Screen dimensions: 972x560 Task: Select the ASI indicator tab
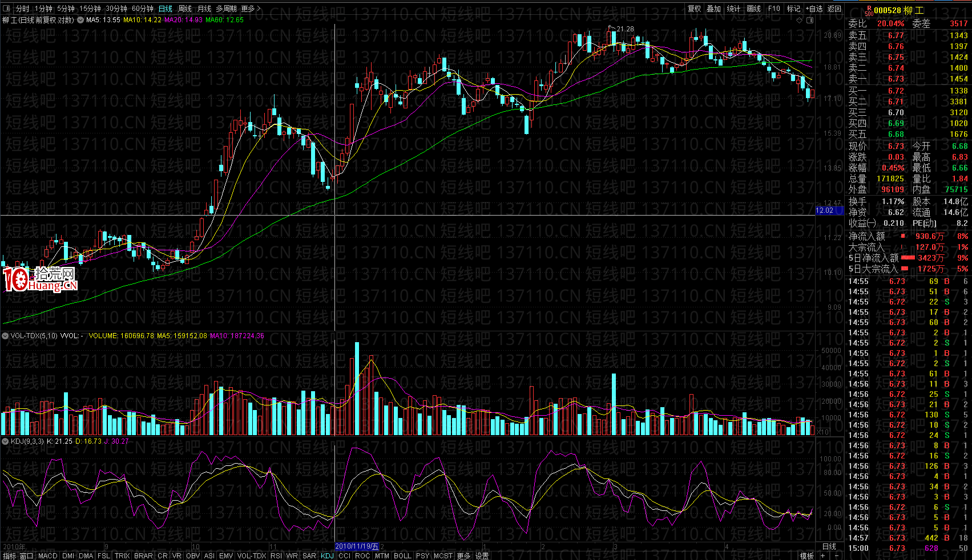point(209,555)
